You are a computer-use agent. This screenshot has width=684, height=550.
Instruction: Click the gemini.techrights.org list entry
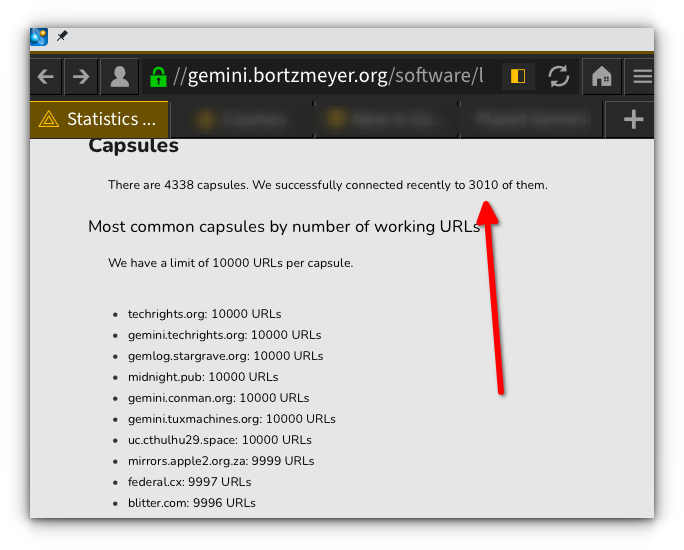(224, 335)
